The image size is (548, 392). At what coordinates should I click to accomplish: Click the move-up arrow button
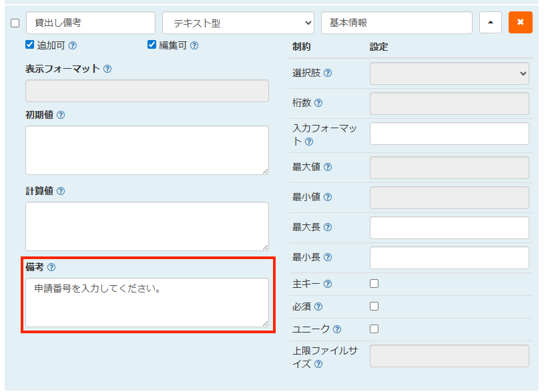[490, 22]
